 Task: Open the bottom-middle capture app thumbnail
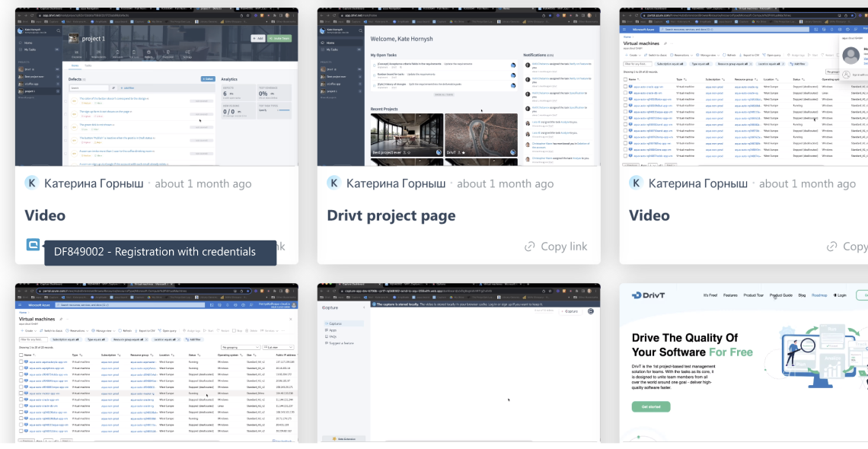coord(458,363)
